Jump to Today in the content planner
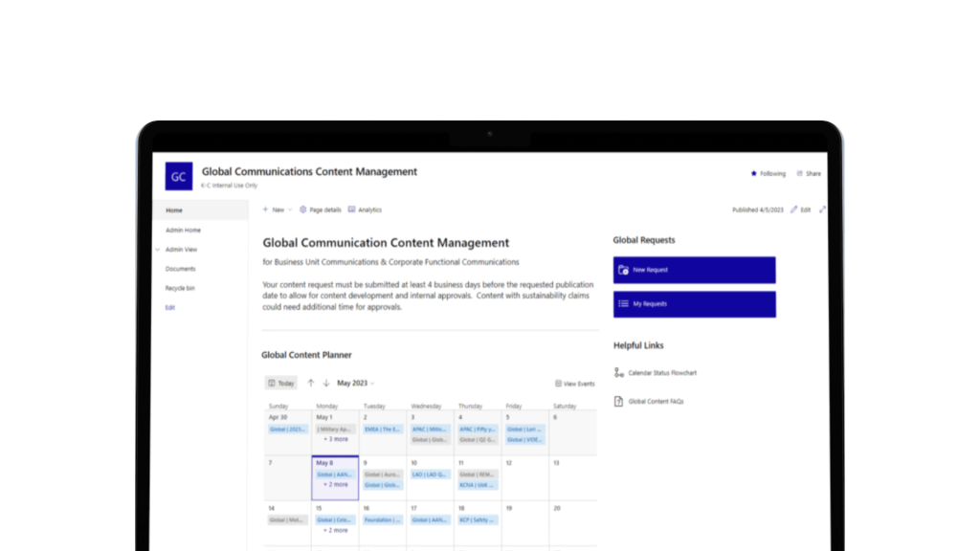The width and height of the screenshot is (980, 551). pyautogui.click(x=281, y=383)
